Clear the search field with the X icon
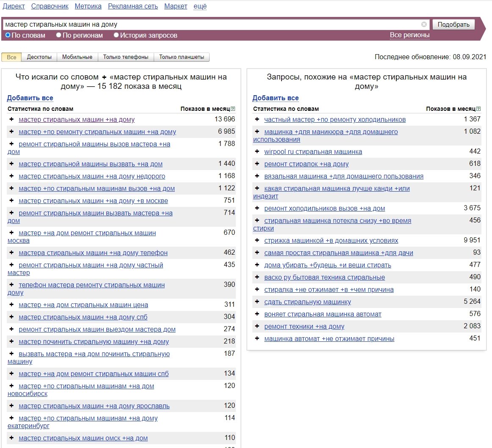The image size is (492, 448). click(x=424, y=25)
